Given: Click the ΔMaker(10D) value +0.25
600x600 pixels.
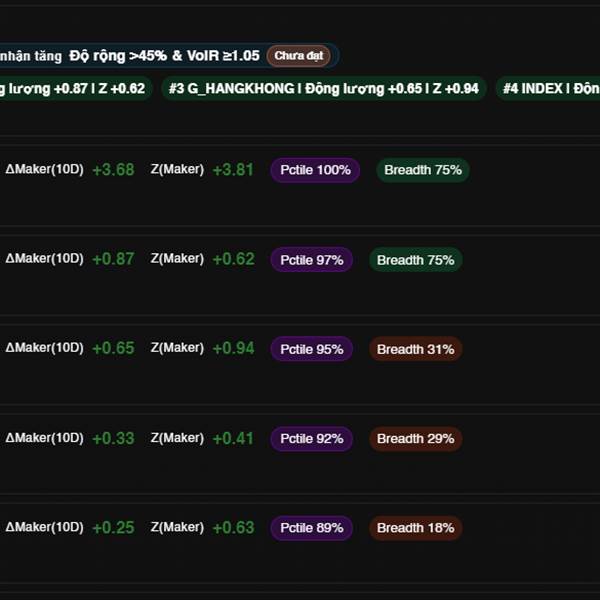Looking at the screenshot, I should coord(113,528).
